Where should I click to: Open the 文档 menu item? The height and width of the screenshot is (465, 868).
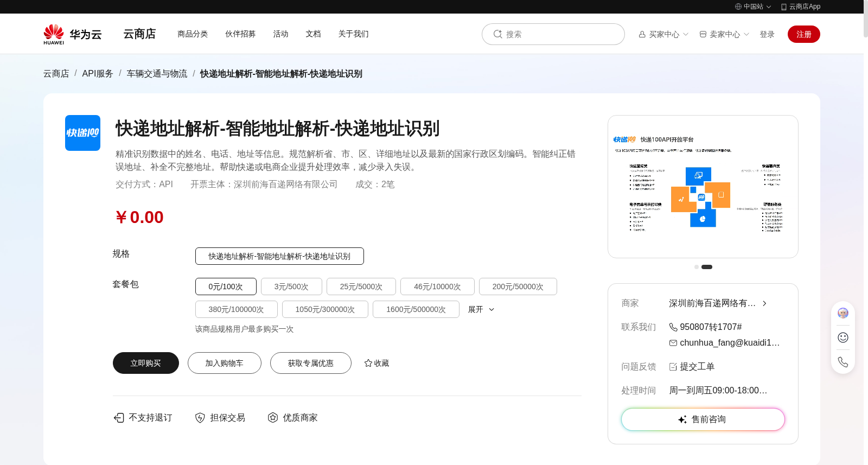click(313, 34)
